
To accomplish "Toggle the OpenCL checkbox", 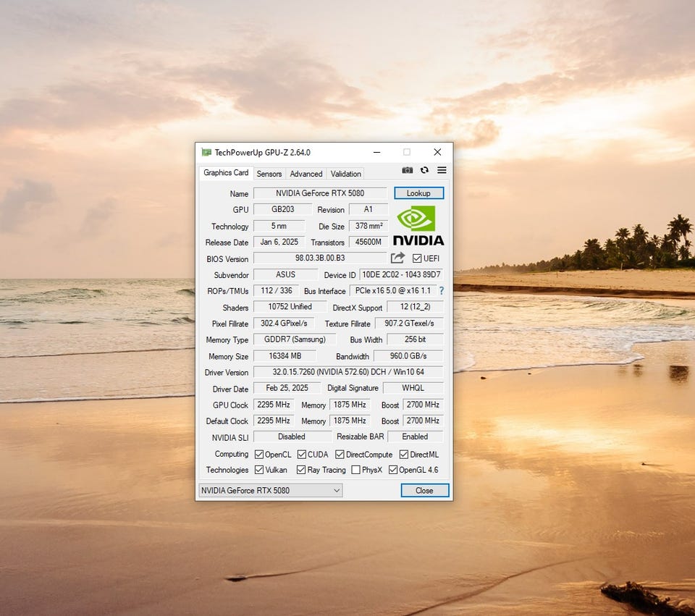I will 259,455.
